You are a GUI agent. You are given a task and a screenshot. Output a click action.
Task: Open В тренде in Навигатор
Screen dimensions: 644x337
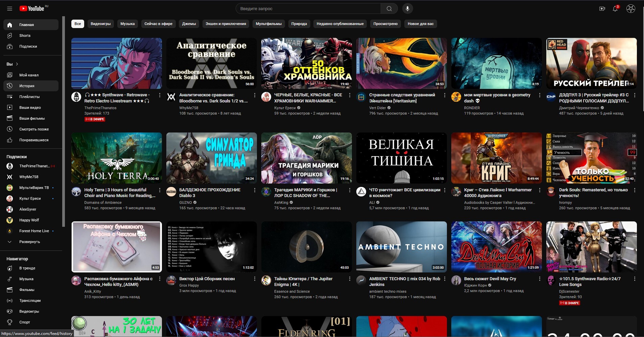pyautogui.click(x=31, y=268)
